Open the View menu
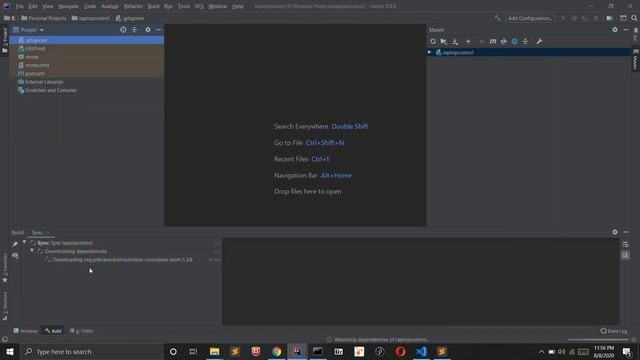Viewport: 640px width, 360px height. point(48,6)
